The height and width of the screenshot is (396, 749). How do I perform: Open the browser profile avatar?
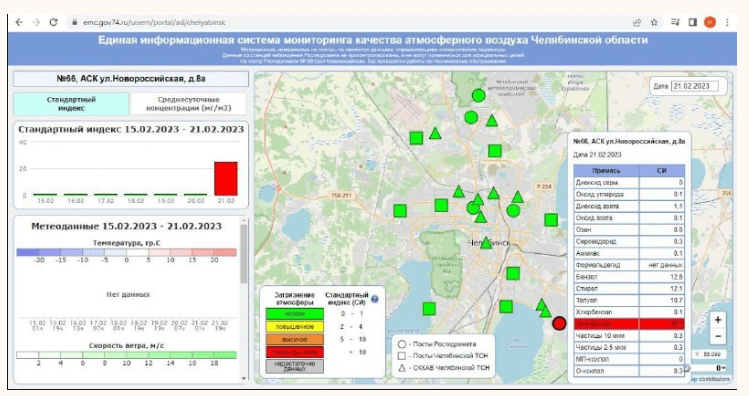710,22
